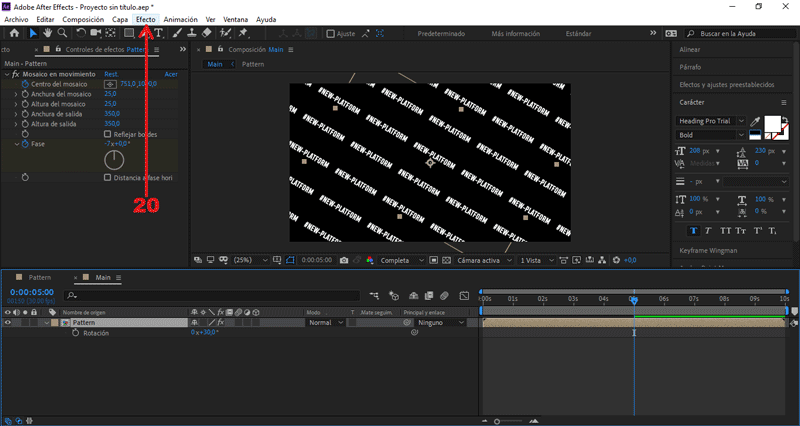Open the Normal blending mode dropdown
Viewport: 800px width, 426px height.
click(326, 322)
